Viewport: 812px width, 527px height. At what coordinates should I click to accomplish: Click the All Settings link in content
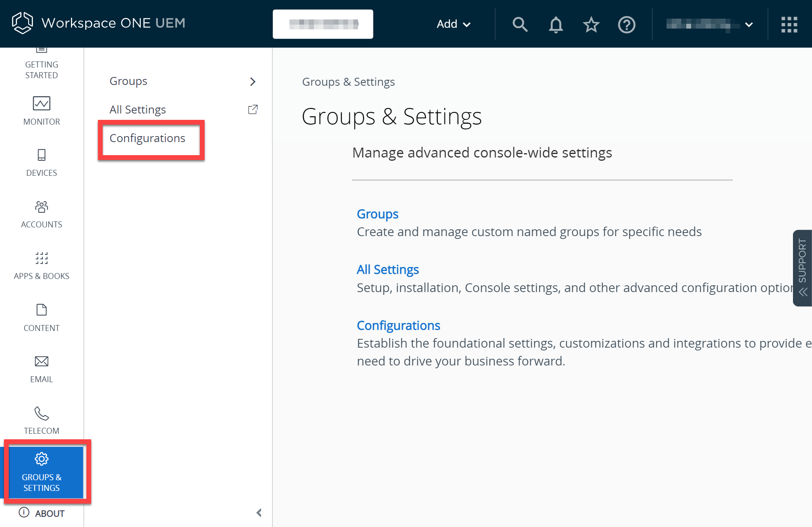388,269
